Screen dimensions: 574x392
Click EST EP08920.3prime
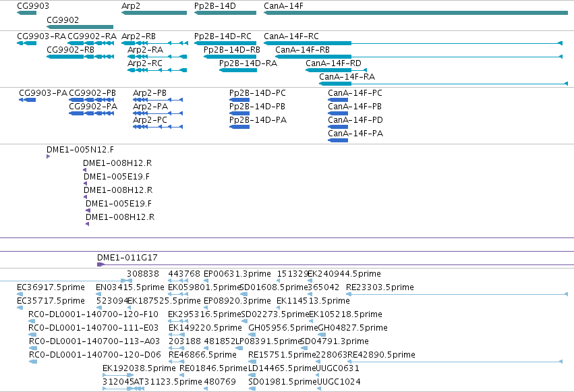[206, 308]
